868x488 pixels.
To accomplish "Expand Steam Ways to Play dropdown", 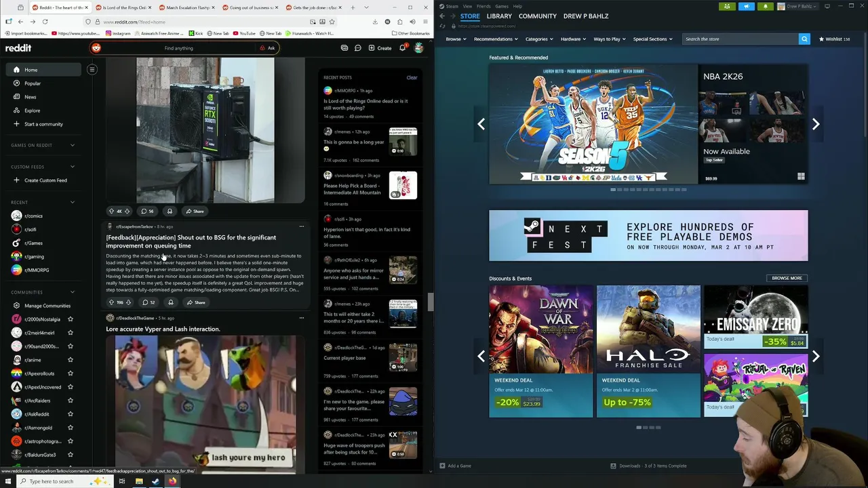I will coord(610,39).
